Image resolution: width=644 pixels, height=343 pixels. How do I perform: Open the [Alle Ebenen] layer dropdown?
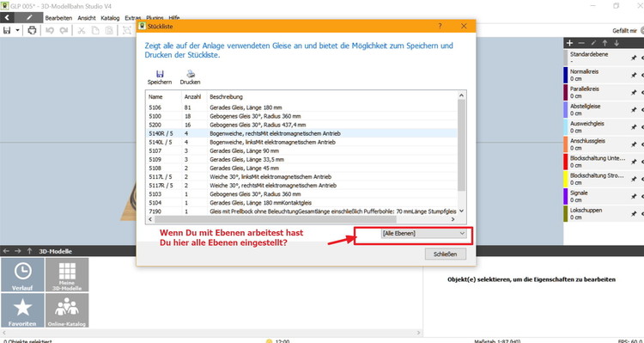tap(423, 233)
